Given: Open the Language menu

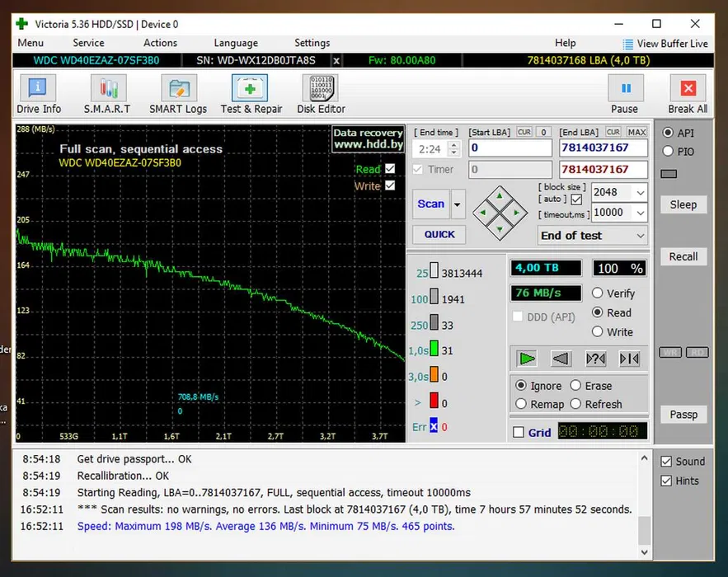Looking at the screenshot, I should click(236, 43).
